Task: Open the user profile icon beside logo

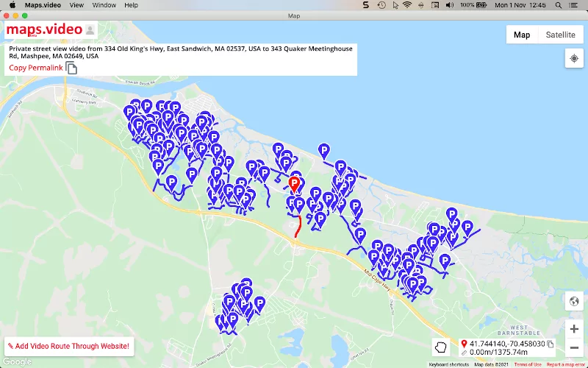Action: (x=90, y=30)
